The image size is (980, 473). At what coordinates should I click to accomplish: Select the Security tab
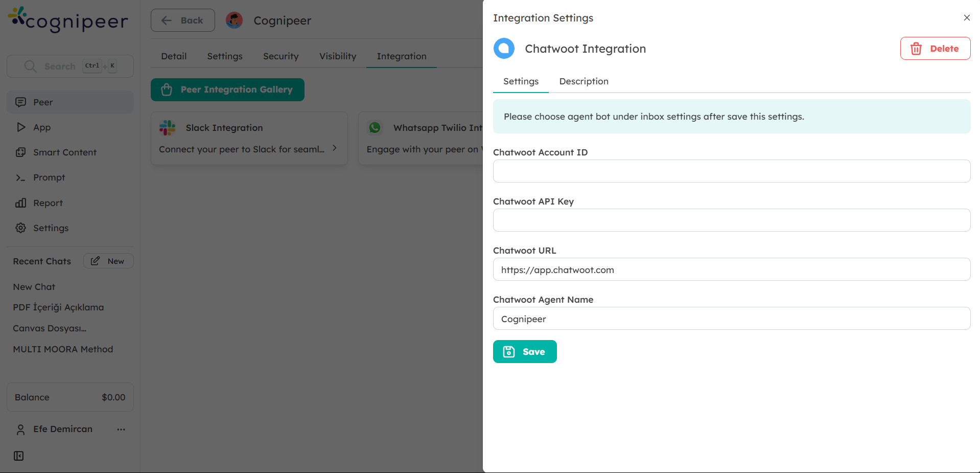281,56
